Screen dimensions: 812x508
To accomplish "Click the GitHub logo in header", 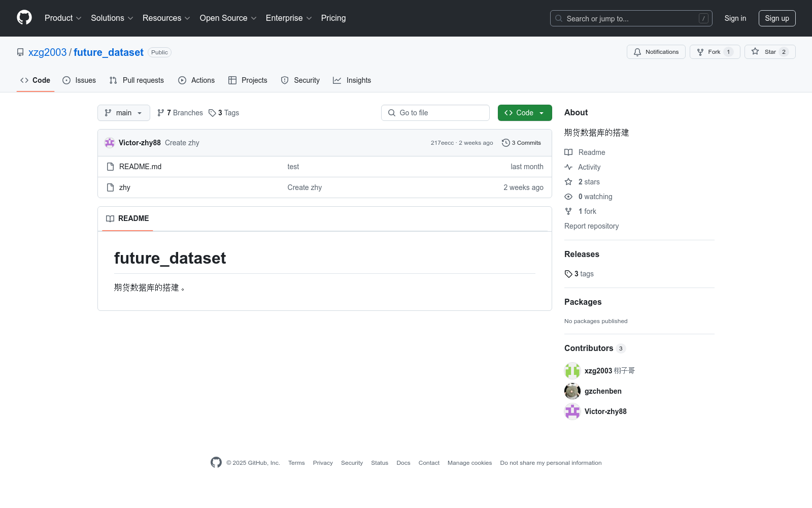I will tap(24, 18).
